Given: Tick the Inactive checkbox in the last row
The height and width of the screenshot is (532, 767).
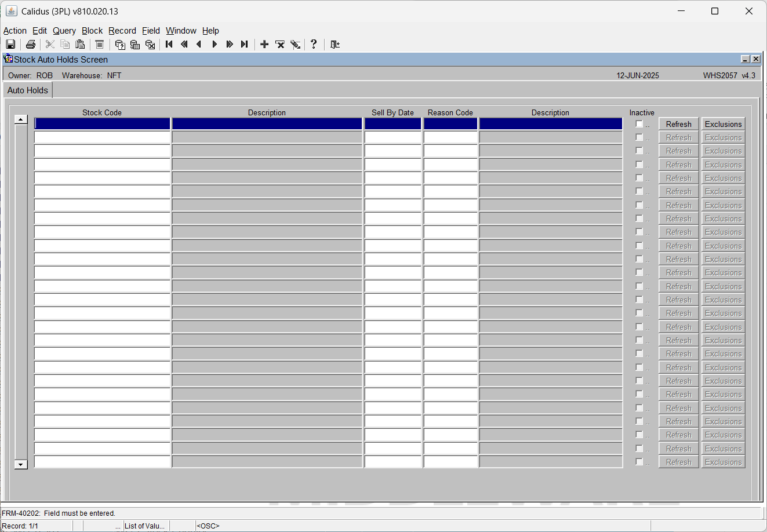Looking at the screenshot, I should tap(639, 462).
